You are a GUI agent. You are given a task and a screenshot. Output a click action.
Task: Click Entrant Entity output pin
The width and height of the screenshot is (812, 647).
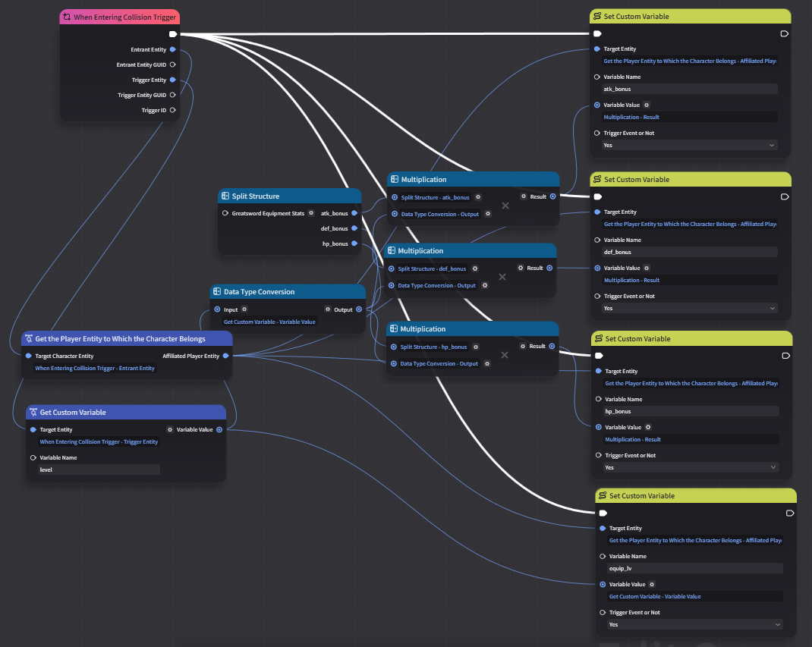pyautogui.click(x=173, y=49)
